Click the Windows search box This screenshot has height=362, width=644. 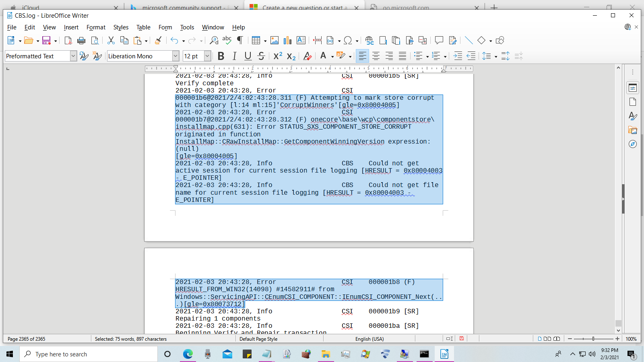pos(89,354)
